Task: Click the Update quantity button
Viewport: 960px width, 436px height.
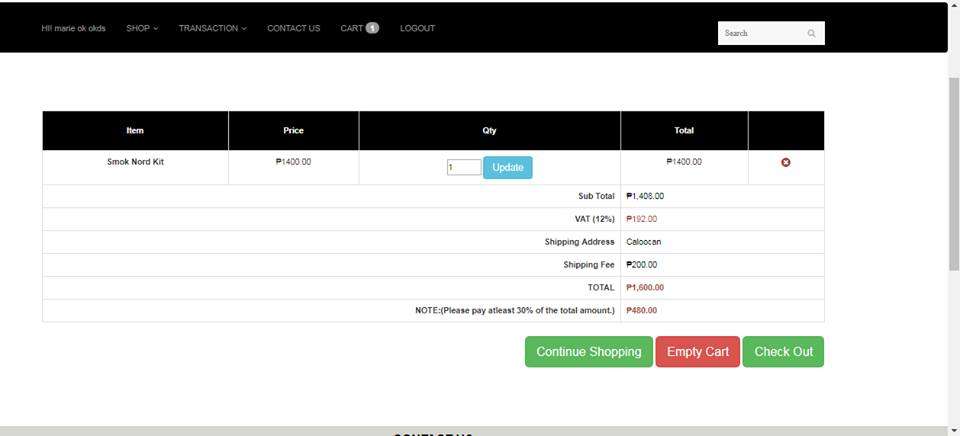Action: tap(508, 167)
